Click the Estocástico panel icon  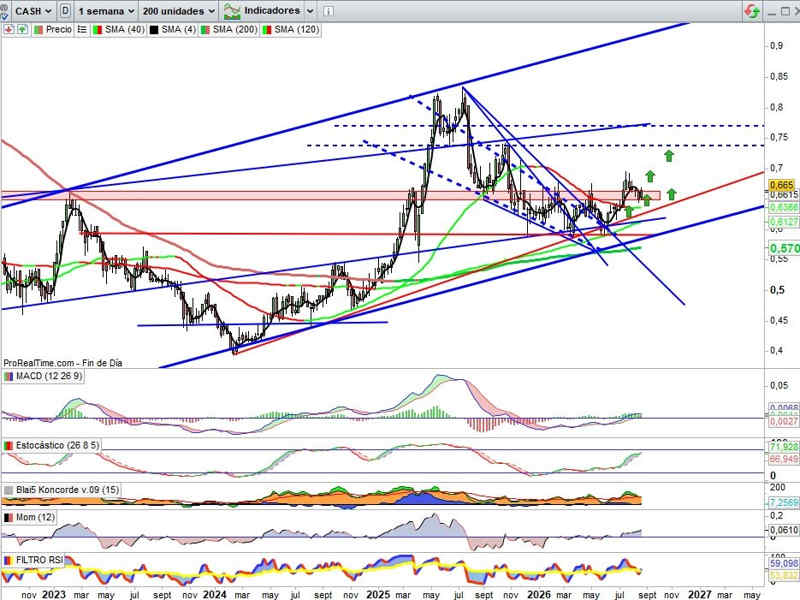point(8,446)
